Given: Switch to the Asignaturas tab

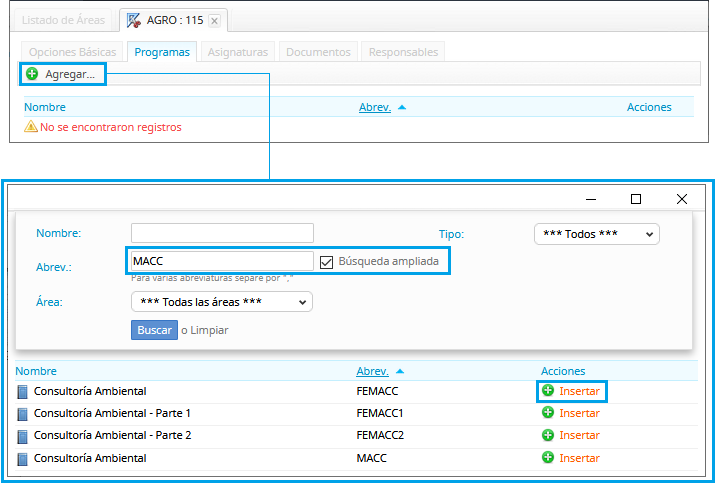Looking at the screenshot, I should click(238, 52).
